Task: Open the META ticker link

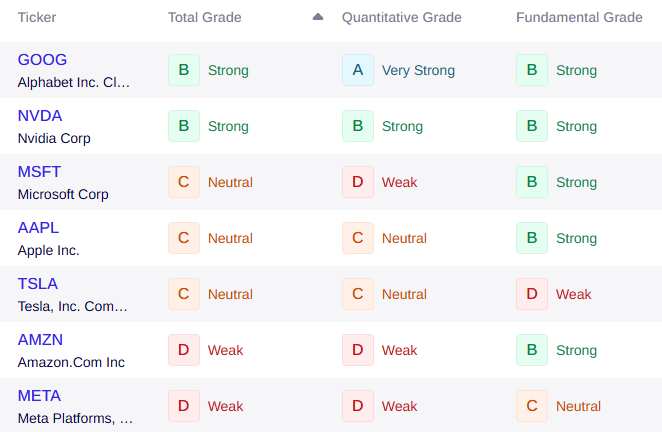Action: [40, 396]
